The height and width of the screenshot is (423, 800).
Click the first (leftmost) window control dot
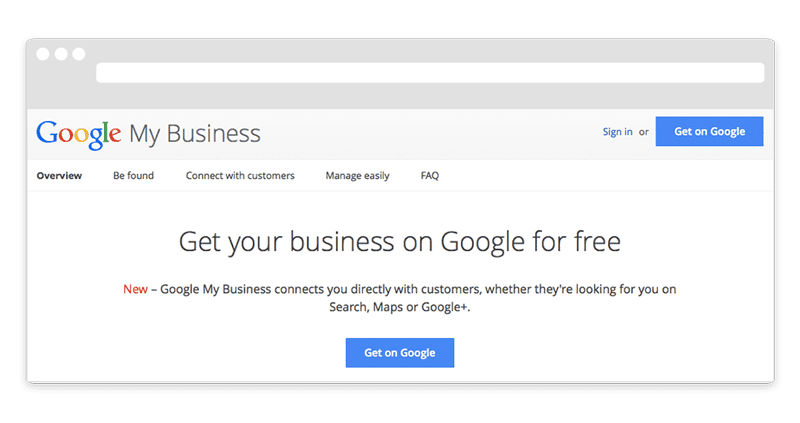point(43,54)
